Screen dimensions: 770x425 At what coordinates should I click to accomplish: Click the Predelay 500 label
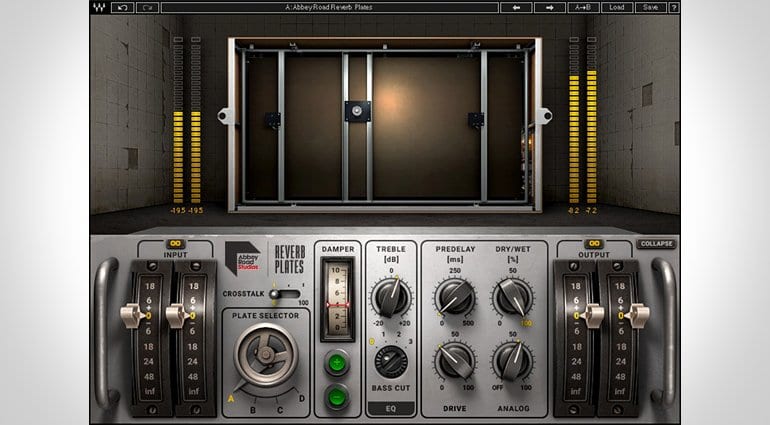click(468, 323)
